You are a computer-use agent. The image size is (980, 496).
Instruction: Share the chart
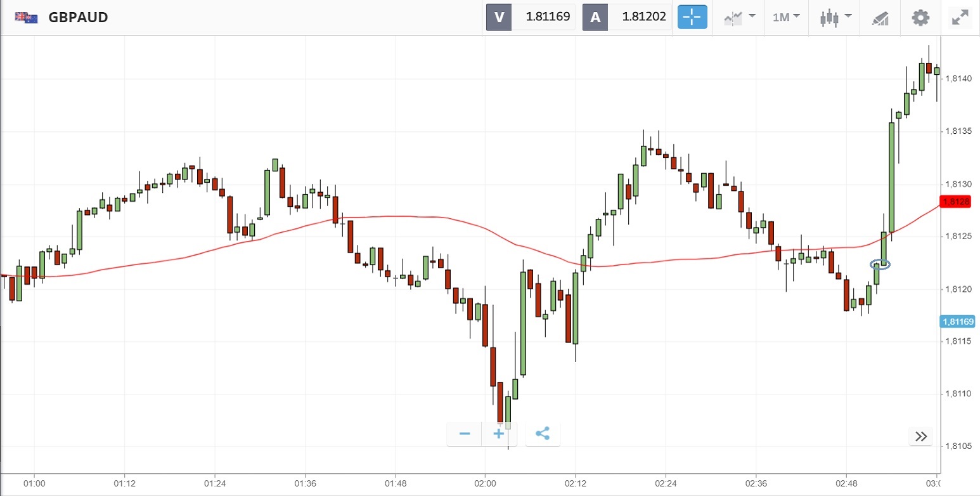[543, 434]
